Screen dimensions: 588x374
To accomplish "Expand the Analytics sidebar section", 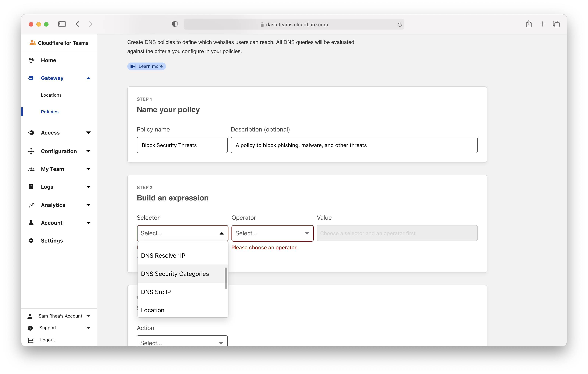I will [88, 205].
